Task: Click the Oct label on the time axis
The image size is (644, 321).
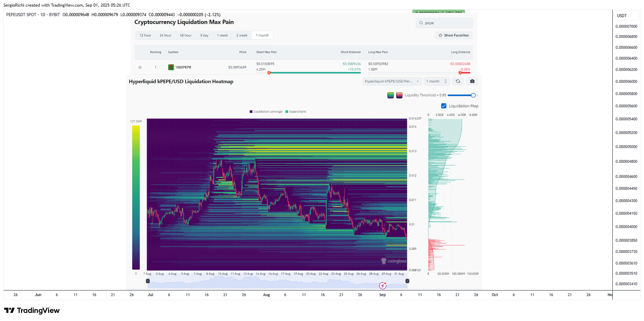Action: click(495, 295)
